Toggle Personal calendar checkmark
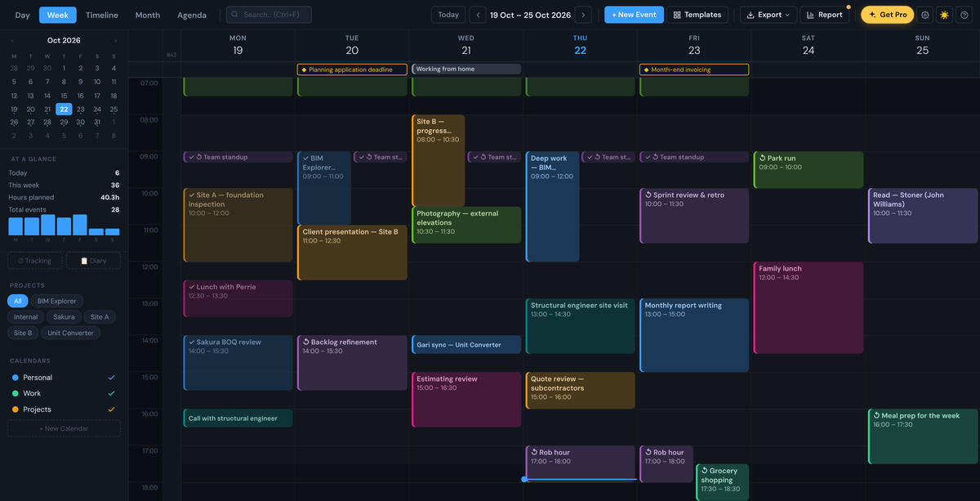The width and height of the screenshot is (980, 501). point(112,378)
